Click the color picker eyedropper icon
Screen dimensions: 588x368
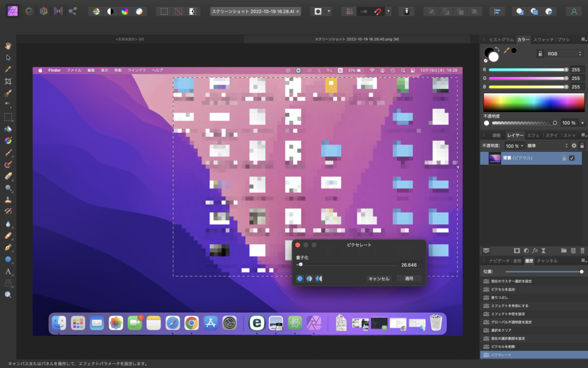coord(506,51)
